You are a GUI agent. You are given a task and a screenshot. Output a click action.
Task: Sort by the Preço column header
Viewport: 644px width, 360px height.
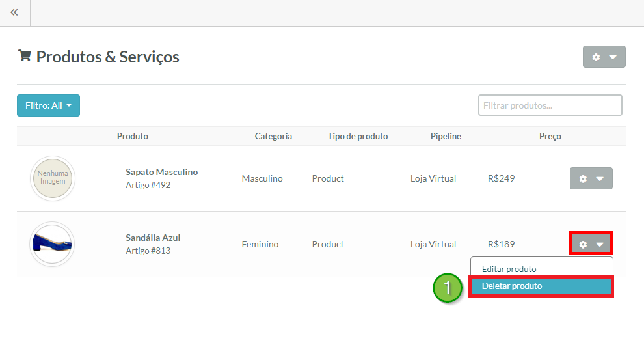click(550, 136)
